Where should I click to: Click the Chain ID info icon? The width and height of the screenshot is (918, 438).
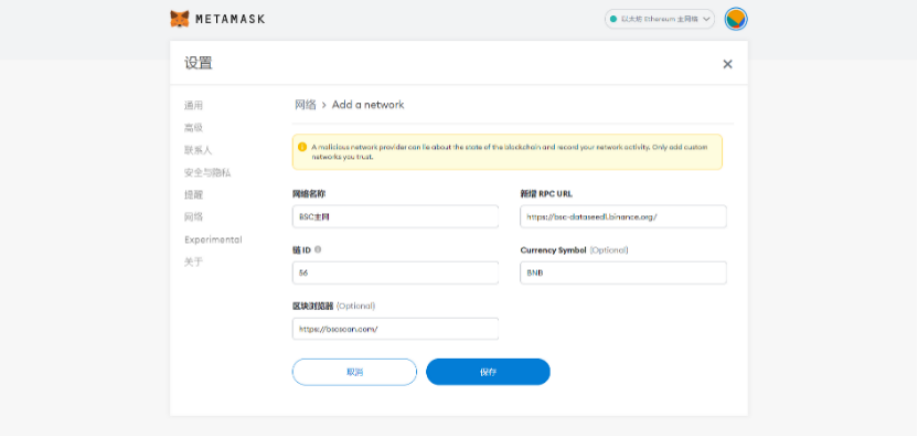(x=318, y=249)
